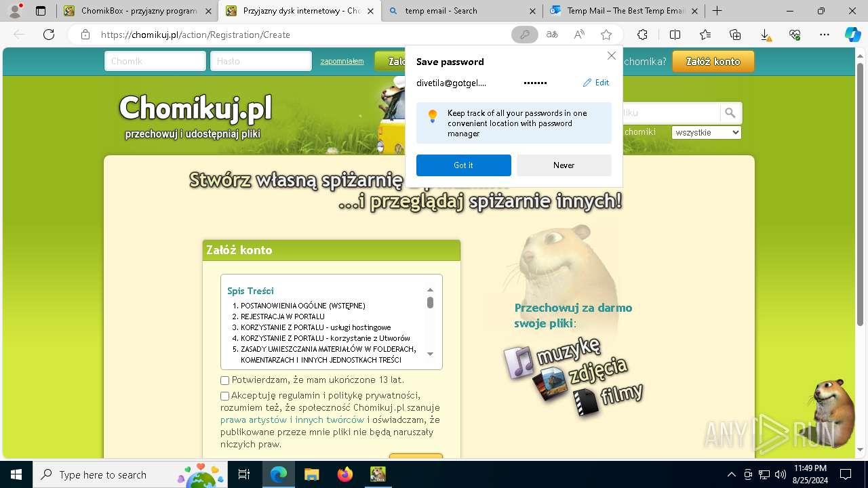Click the terms box scroll up arrow

430,290
